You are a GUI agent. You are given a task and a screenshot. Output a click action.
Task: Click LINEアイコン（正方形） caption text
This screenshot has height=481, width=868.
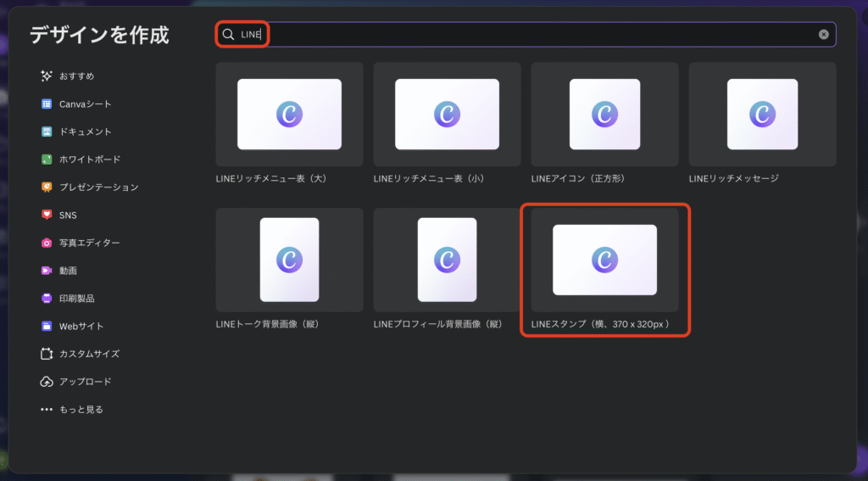click(x=578, y=178)
